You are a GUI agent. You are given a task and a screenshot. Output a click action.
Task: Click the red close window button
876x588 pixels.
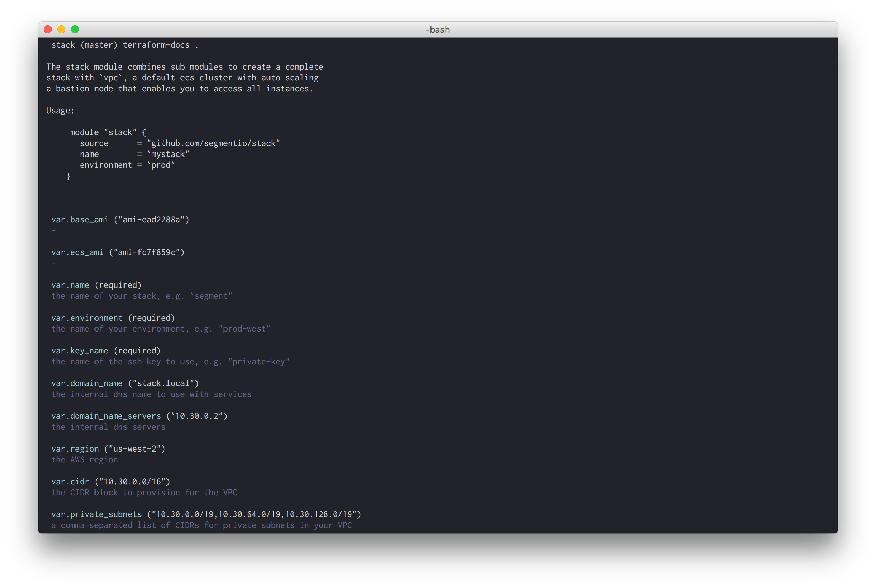(48, 29)
